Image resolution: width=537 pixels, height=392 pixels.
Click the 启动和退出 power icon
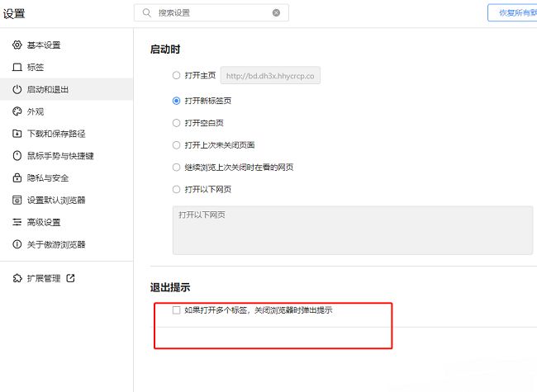(x=17, y=89)
